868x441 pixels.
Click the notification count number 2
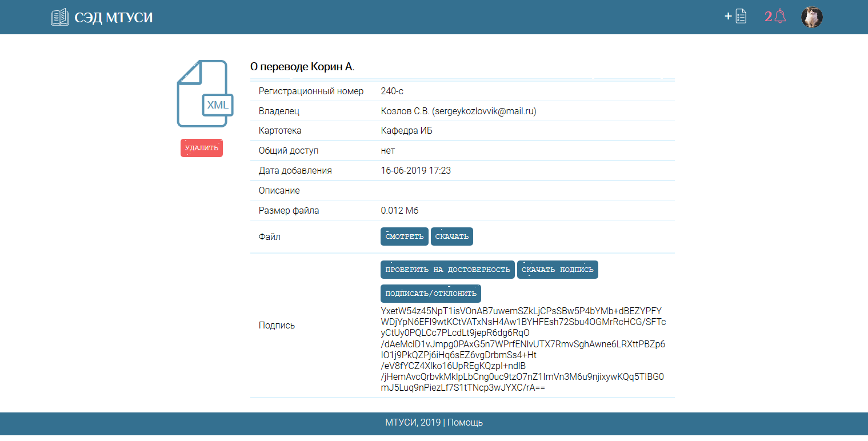click(x=768, y=17)
